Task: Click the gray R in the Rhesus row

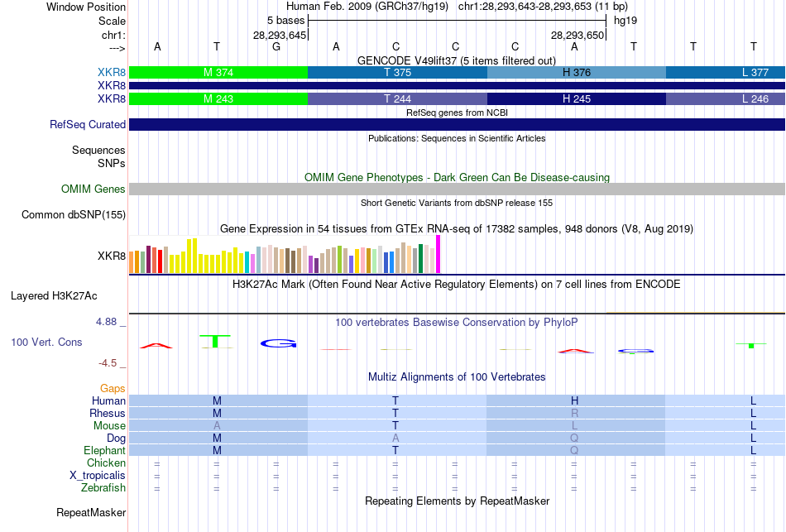Action: point(574,413)
